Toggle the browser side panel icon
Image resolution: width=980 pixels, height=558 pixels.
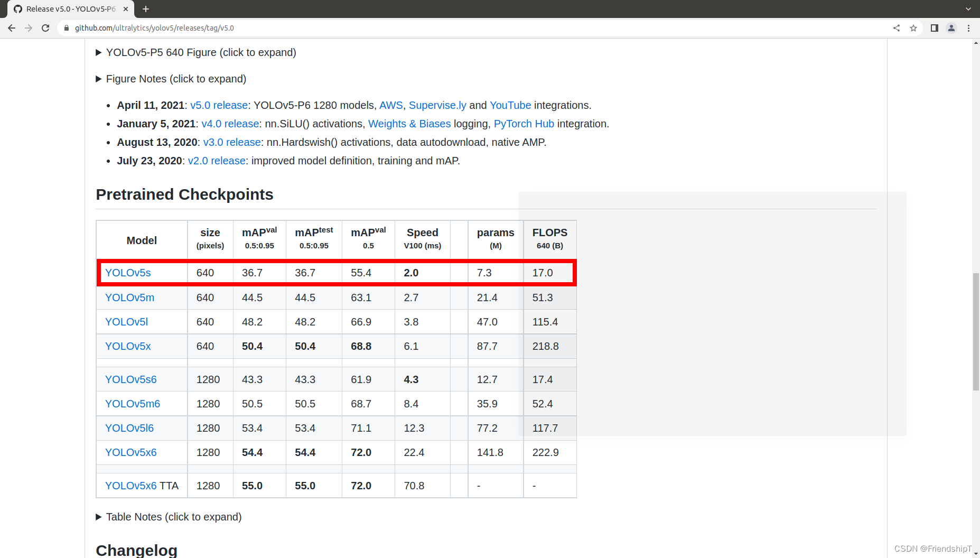pyautogui.click(x=935, y=28)
